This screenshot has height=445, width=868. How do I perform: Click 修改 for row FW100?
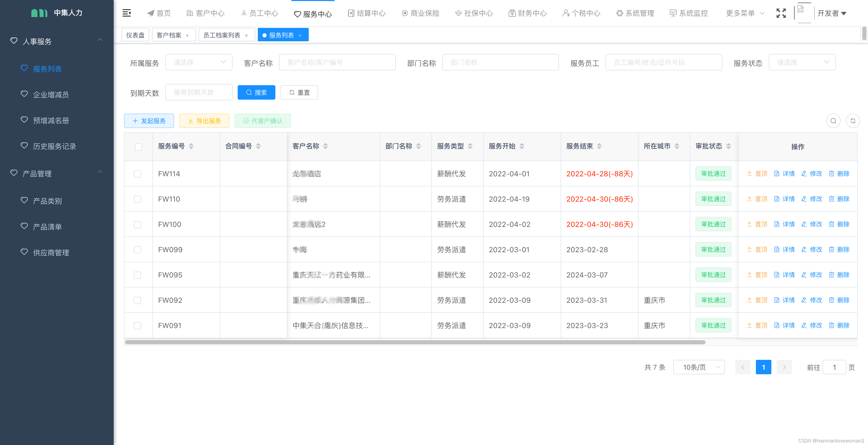pyautogui.click(x=811, y=224)
